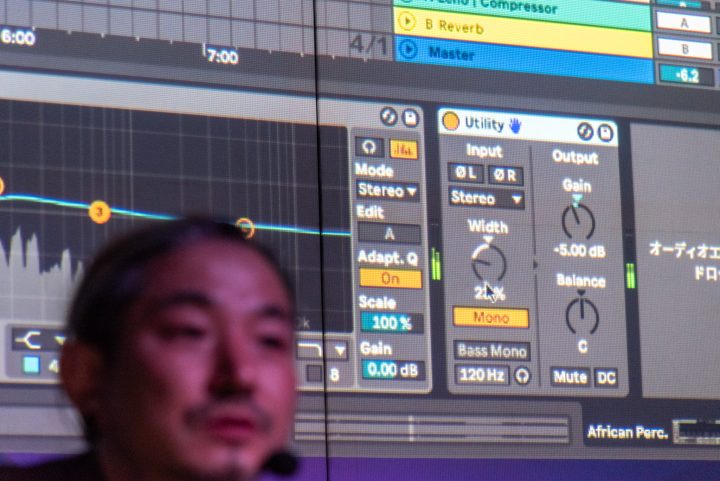Viewport: 720px width, 481px height.
Task: Click the B button on Master row
Action: click(685, 49)
